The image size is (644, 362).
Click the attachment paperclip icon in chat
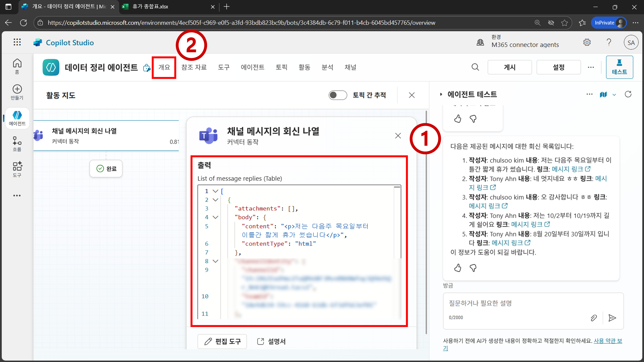[593, 318]
